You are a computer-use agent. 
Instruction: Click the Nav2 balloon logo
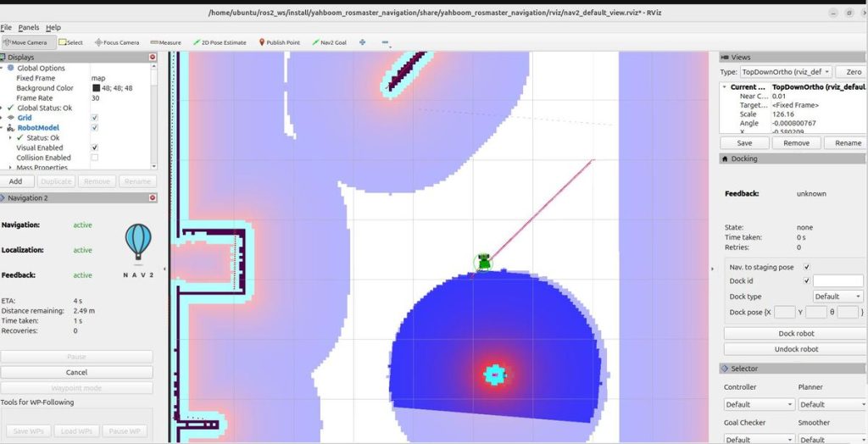click(x=138, y=242)
